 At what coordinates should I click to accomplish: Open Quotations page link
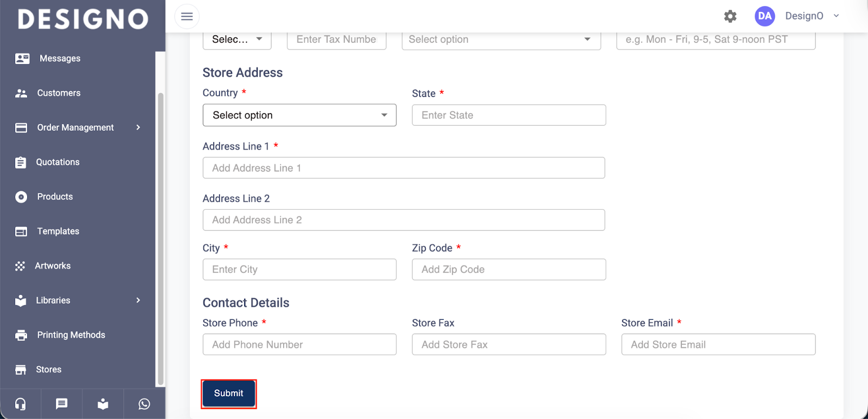[x=58, y=162]
